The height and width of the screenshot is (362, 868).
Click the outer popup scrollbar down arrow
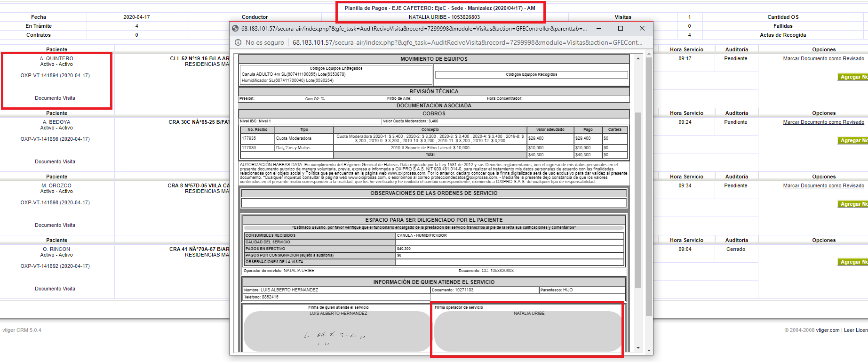coord(649,351)
